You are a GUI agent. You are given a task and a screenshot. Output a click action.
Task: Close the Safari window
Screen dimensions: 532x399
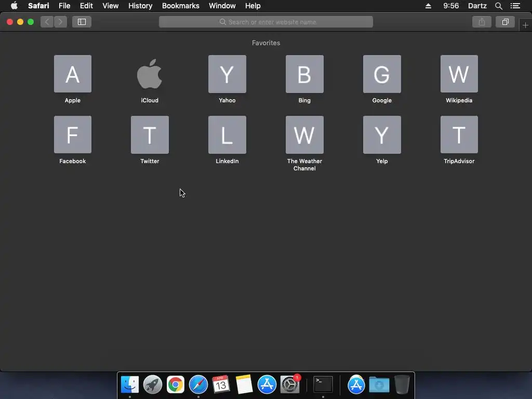(x=10, y=22)
